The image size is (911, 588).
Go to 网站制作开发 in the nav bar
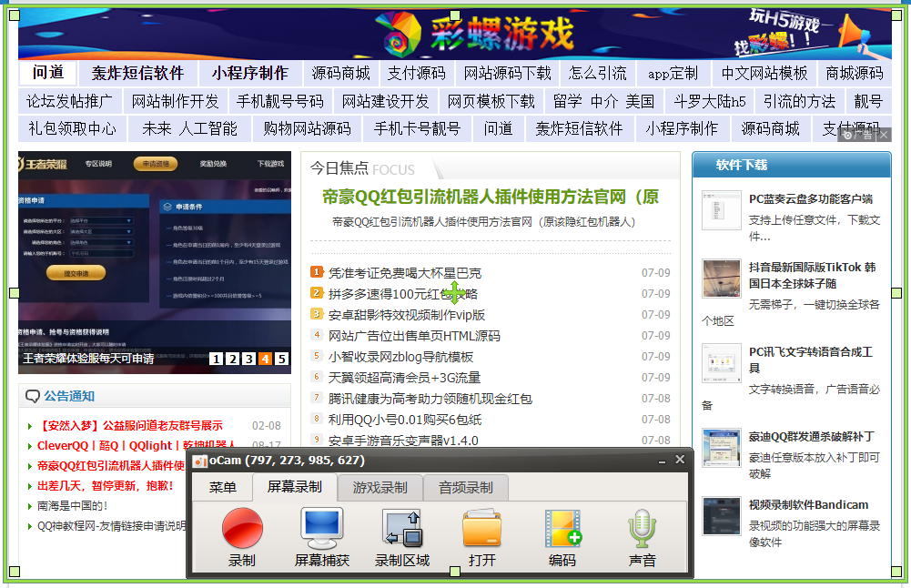[175, 102]
